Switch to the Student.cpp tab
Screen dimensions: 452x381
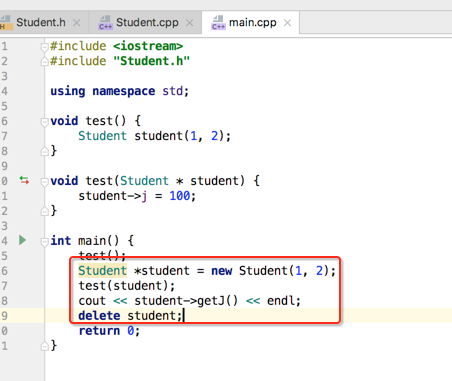point(147,23)
